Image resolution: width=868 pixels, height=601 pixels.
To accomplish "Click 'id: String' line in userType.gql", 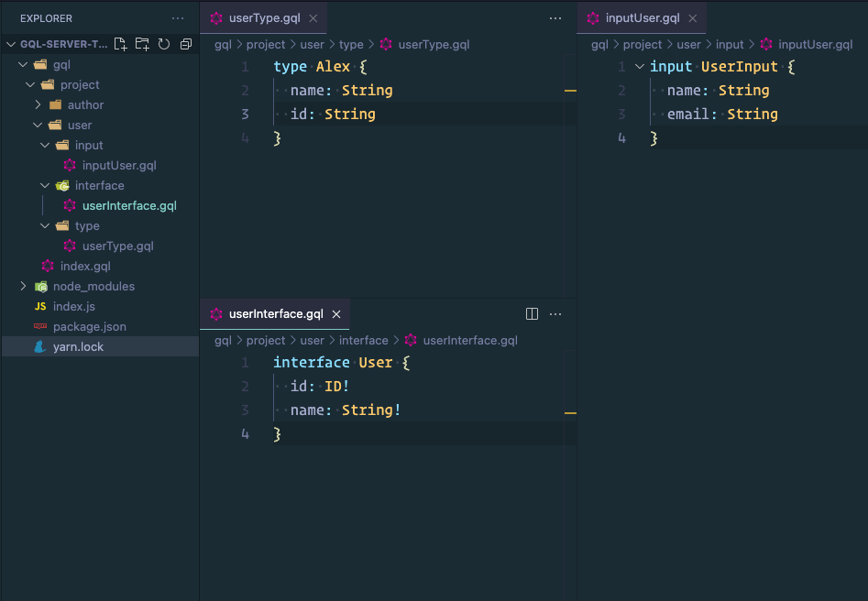I will click(333, 115).
